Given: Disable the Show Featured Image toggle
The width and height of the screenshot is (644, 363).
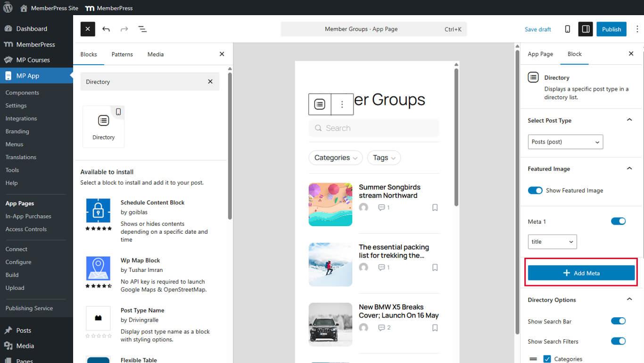Looking at the screenshot, I should [x=535, y=190].
